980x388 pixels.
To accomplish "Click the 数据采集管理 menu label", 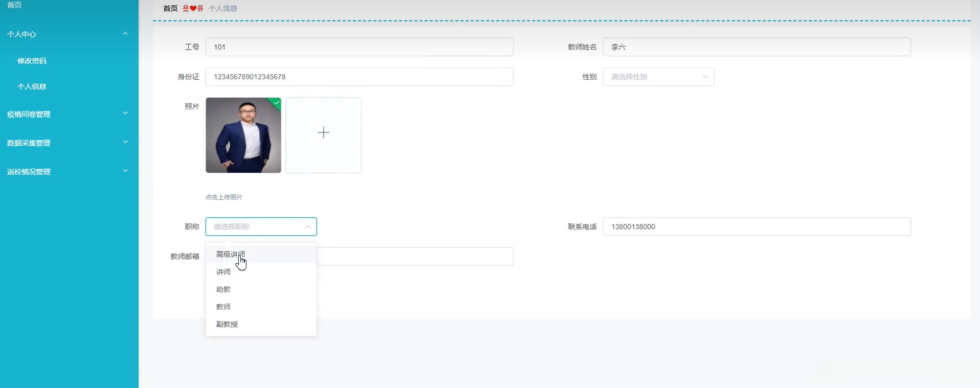I will [x=29, y=143].
